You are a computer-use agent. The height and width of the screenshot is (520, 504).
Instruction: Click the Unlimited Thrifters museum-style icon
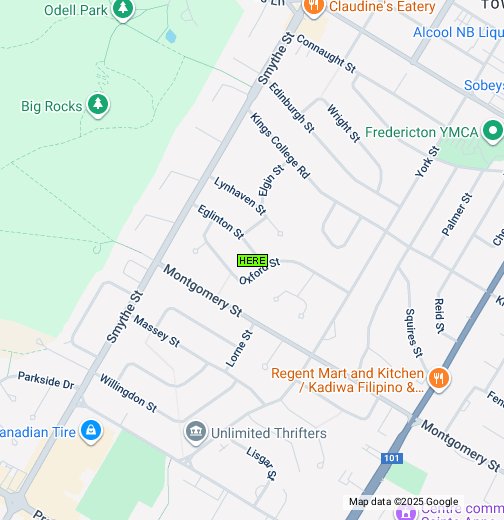click(x=196, y=433)
